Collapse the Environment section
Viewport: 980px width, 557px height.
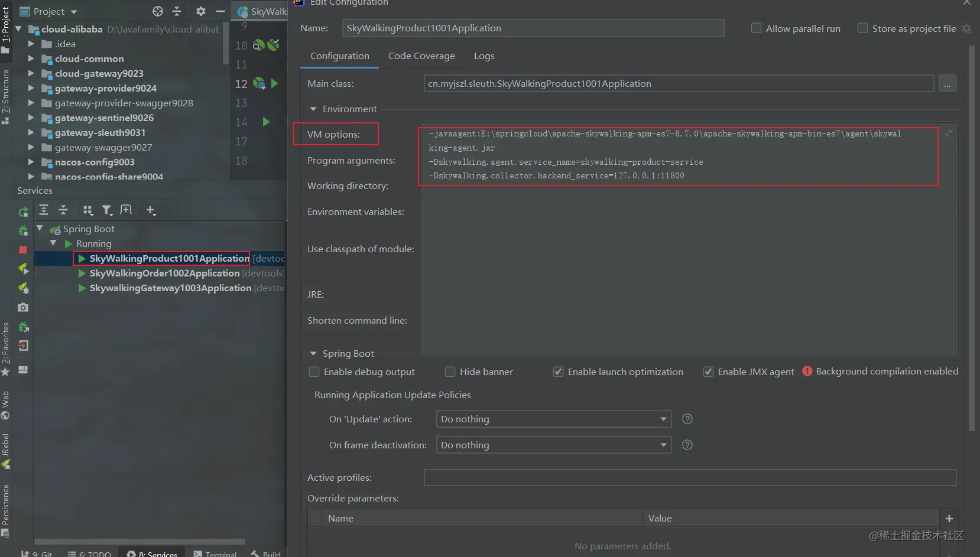[313, 109]
